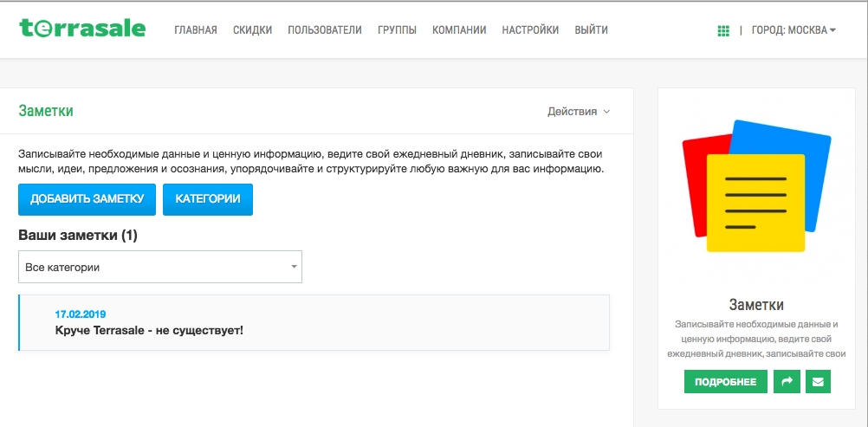Open the Действия actions dropdown
This screenshot has width=868, height=427.
pos(579,112)
